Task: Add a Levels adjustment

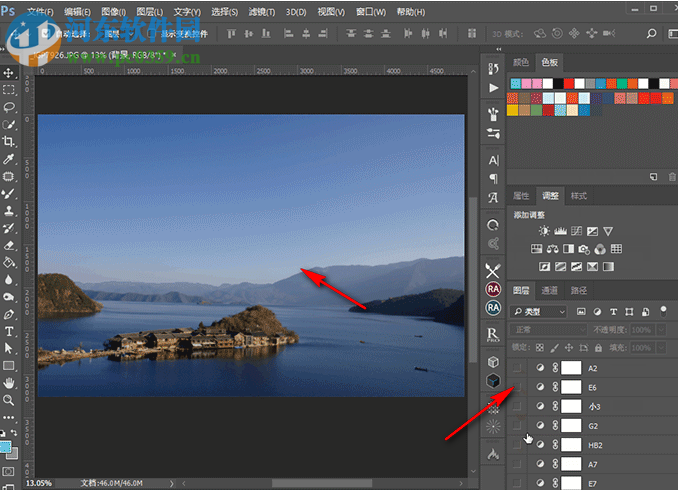Action: (x=560, y=231)
